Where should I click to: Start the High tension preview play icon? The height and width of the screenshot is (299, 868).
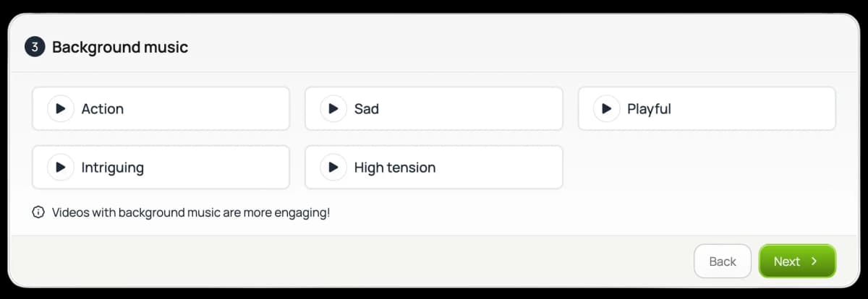point(333,167)
